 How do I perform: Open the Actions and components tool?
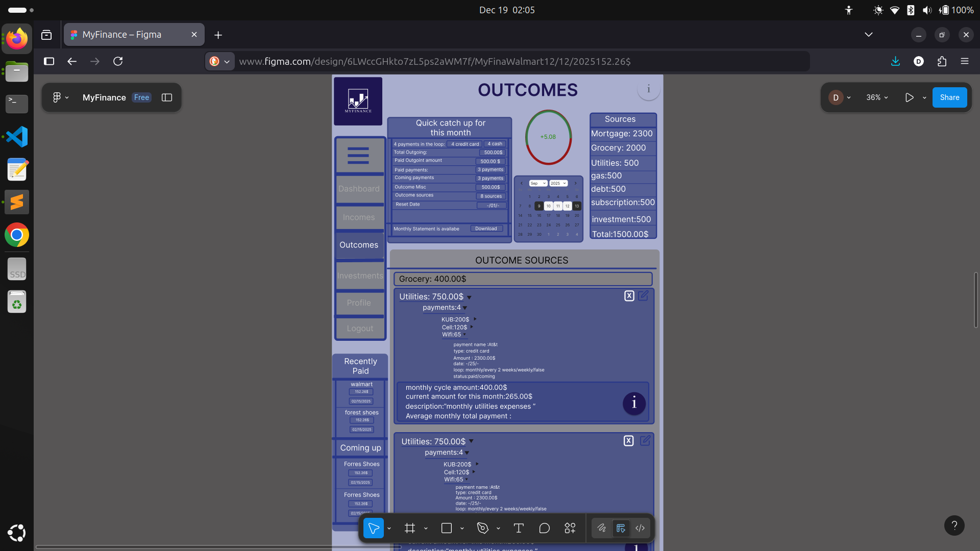tap(570, 528)
